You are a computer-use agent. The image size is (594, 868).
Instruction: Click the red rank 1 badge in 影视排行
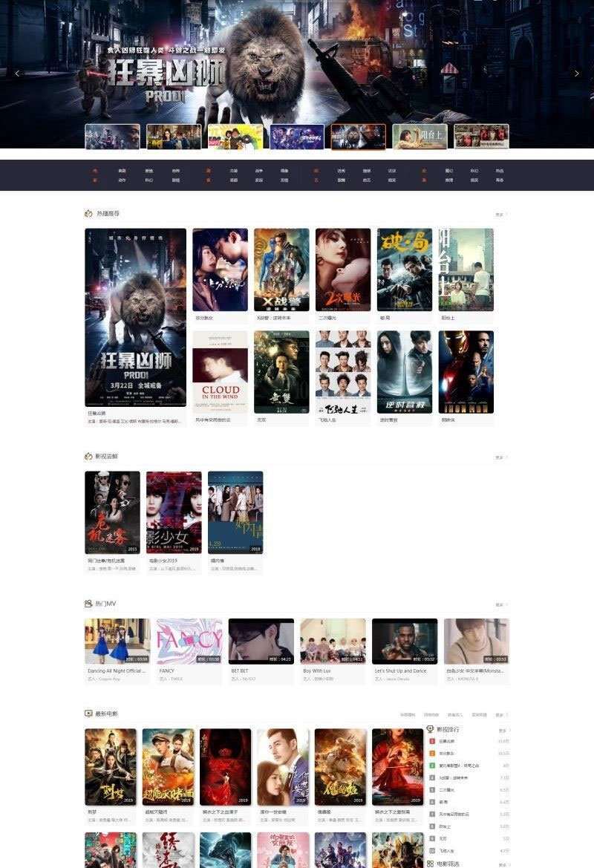[x=432, y=740]
